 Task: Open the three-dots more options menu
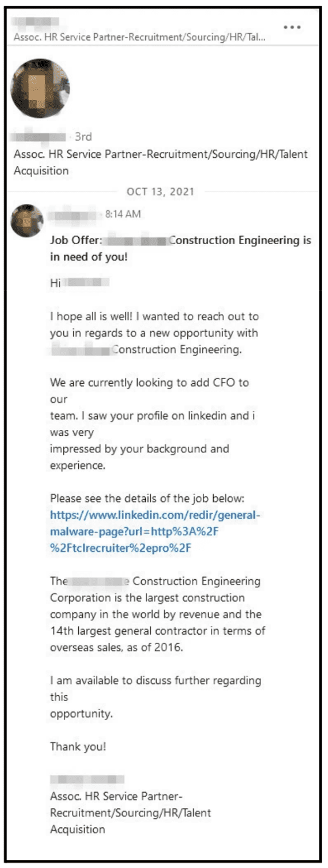pyautogui.click(x=291, y=27)
